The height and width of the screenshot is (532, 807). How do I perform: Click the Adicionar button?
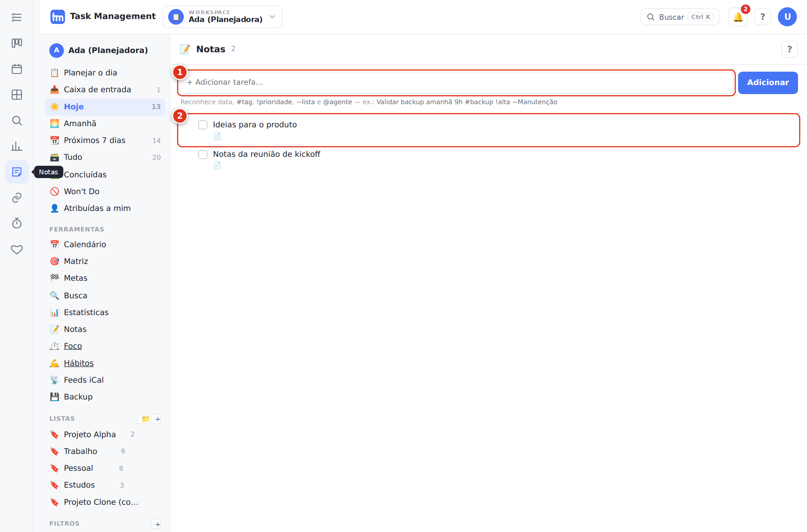768,83
